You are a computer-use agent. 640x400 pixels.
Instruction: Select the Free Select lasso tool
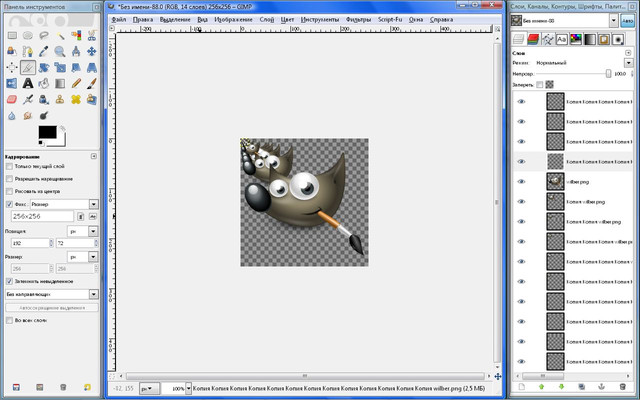(44, 36)
